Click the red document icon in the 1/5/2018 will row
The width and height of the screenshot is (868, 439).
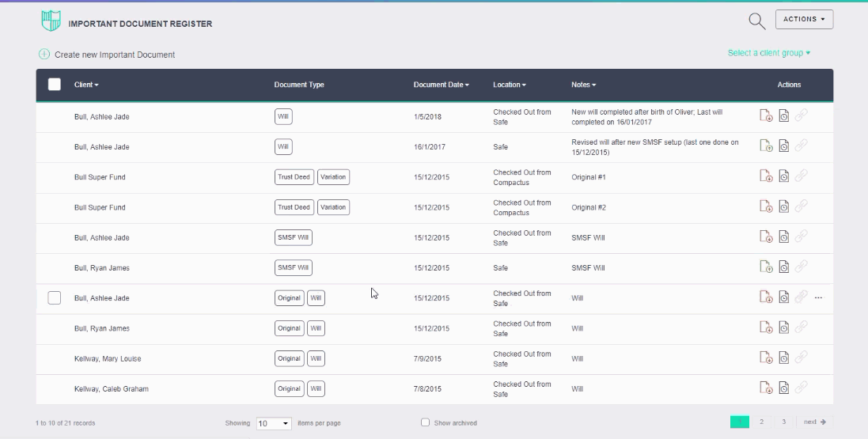point(766,116)
